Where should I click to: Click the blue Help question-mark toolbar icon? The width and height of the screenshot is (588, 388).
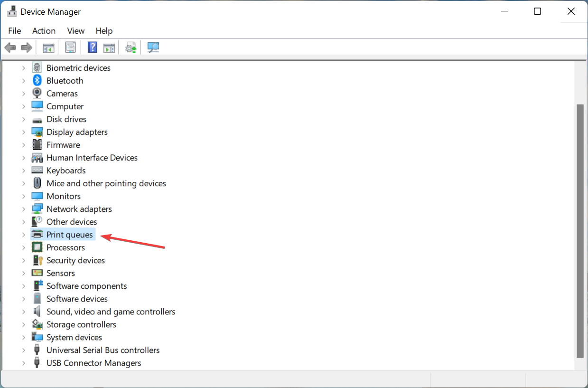click(x=92, y=47)
